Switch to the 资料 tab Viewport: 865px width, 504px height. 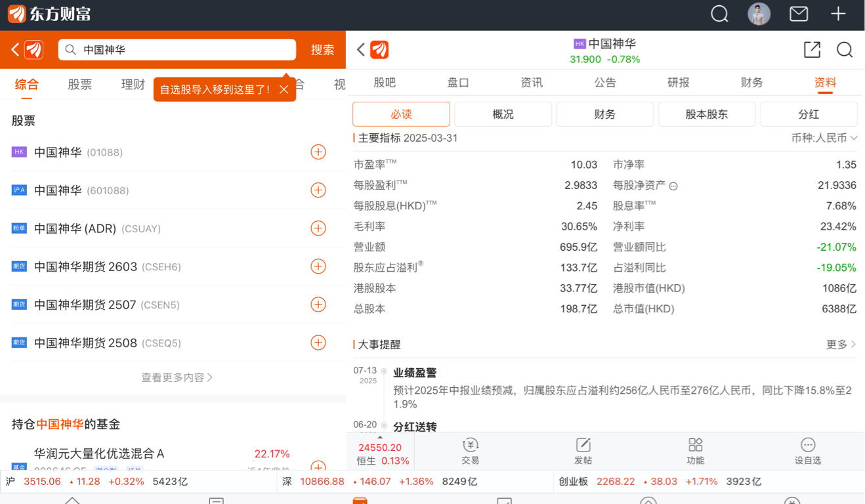(826, 83)
